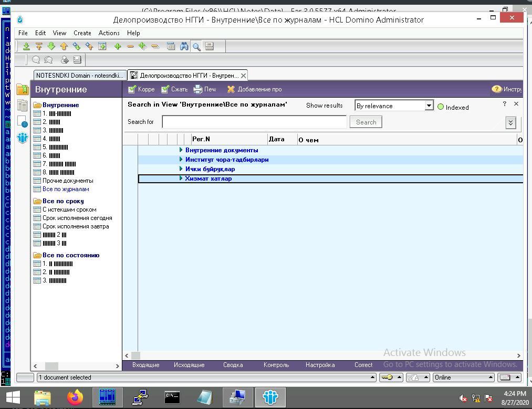Open the command prompt taskbar icon
532x409 pixels.
click(172, 397)
